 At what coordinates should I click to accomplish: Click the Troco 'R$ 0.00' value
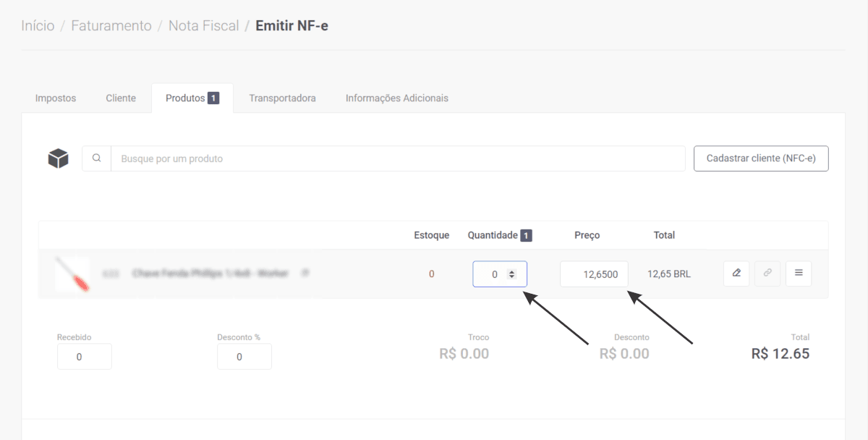(464, 354)
